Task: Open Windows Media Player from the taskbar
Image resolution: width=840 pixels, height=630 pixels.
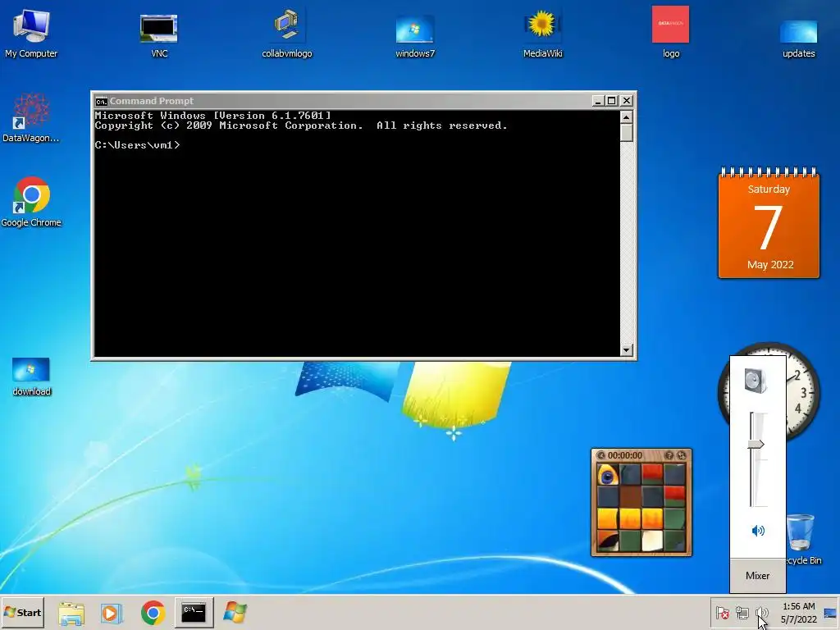Action: [x=112, y=613]
